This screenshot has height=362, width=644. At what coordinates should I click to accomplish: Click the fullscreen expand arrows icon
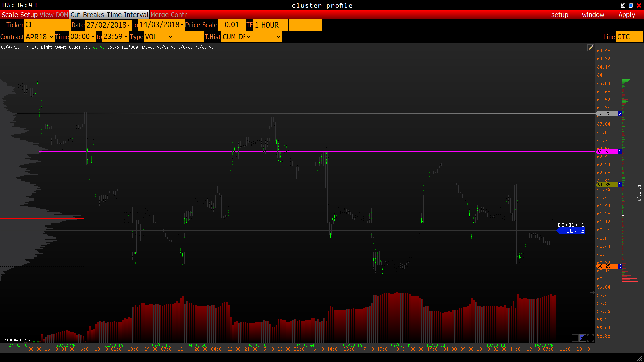(590, 338)
